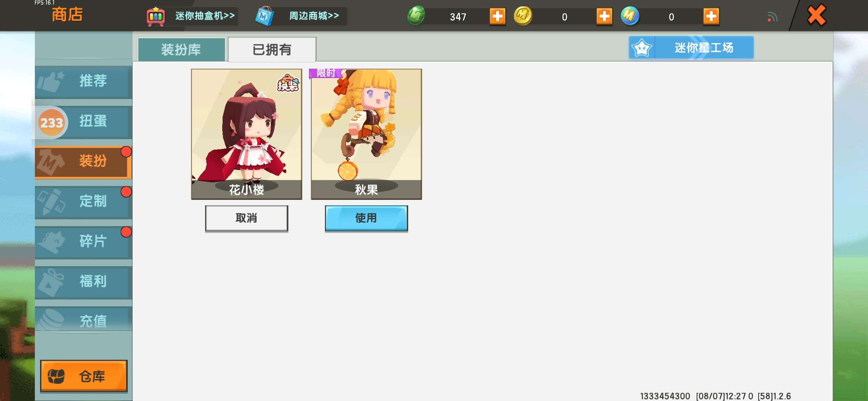Click the 使用 button under 秋果

point(366,218)
